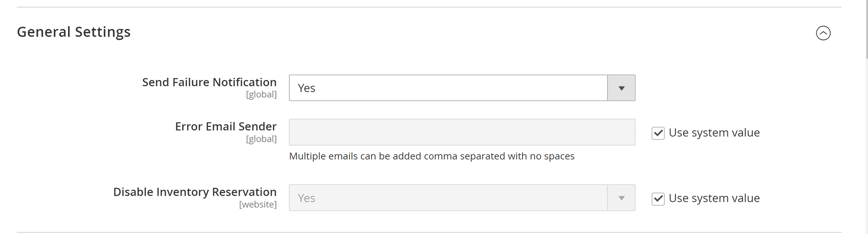Click the Send Failure Notification label

click(209, 82)
